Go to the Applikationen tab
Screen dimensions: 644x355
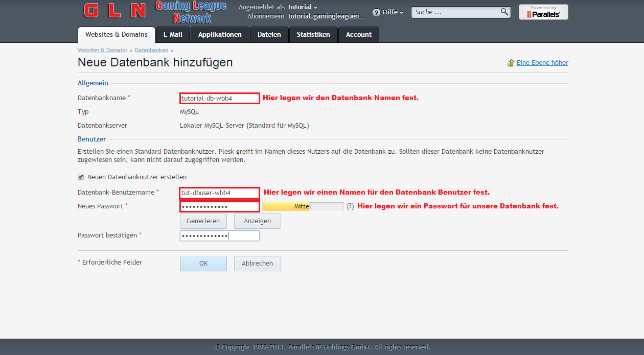pos(220,35)
